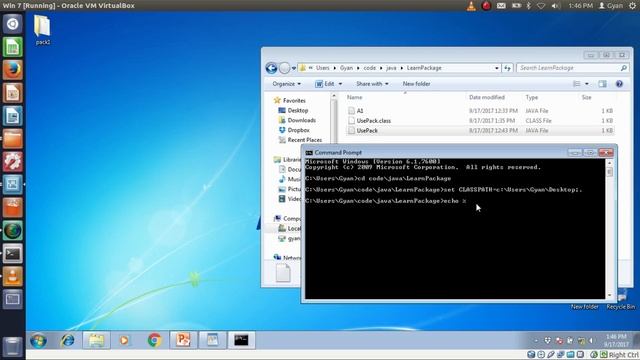This screenshot has width=640, height=360.
Task: Open New folder on Windows desktop
Action: click(x=584, y=306)
